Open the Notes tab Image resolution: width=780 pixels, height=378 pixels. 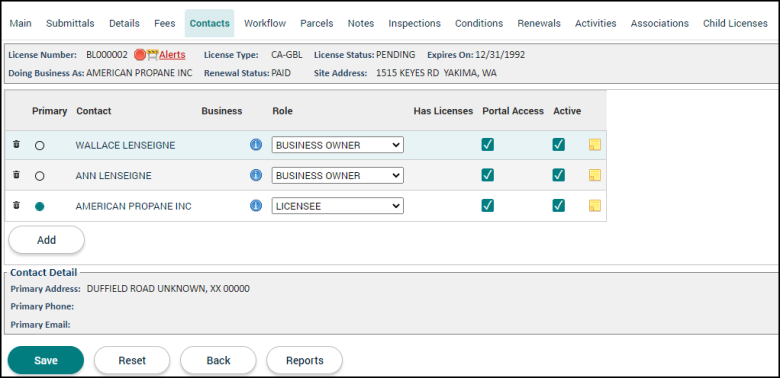(x=361, y=23)
